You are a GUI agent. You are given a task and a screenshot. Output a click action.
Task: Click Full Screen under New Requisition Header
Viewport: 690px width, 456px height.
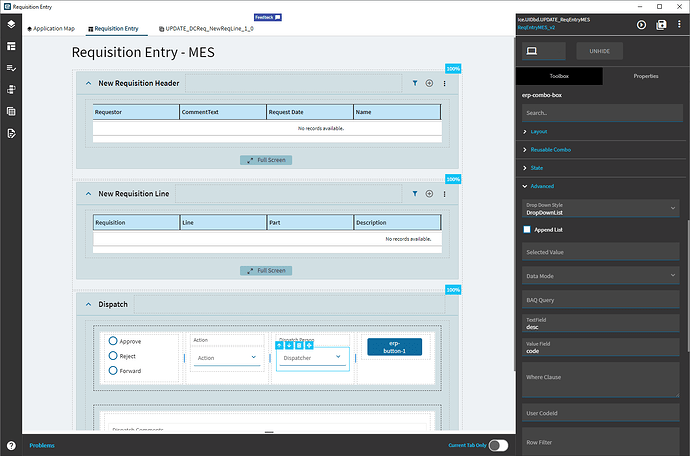pos(266,160)
